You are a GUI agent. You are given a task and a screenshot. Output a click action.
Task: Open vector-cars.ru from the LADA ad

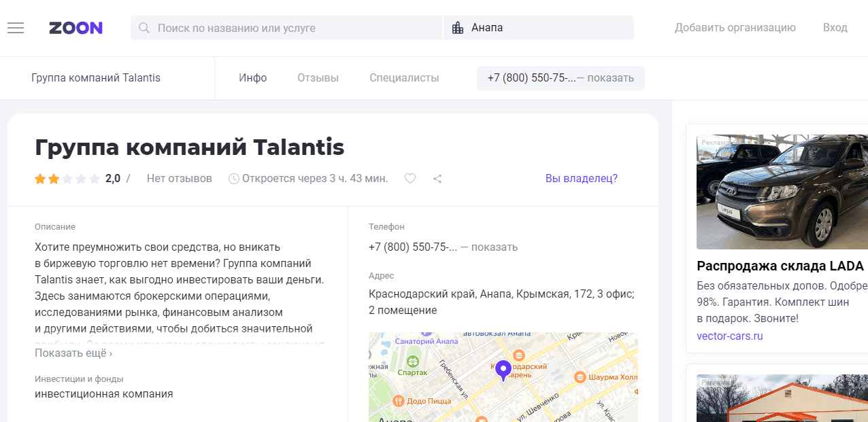pyautogui.click(x=729, y=336)
